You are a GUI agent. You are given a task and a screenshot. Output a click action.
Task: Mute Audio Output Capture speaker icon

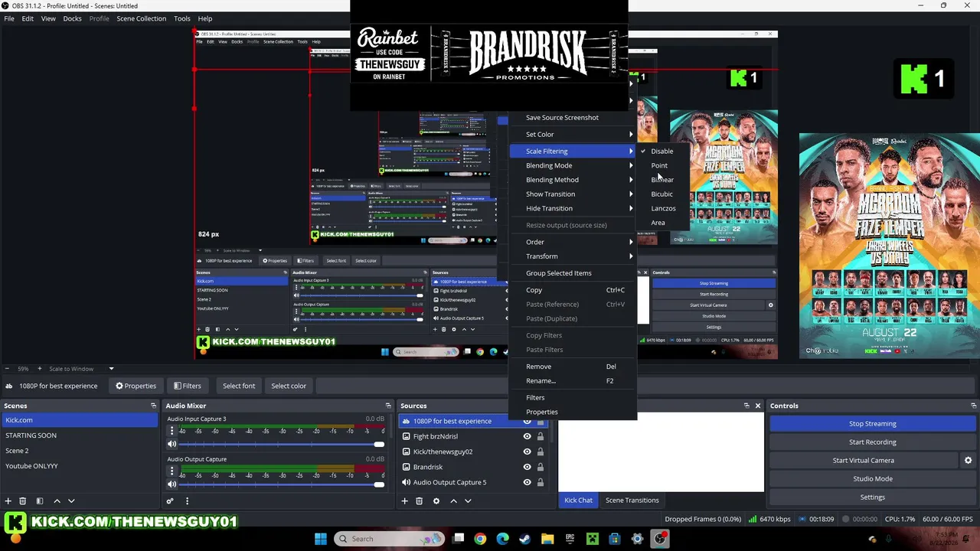(171, 484)
